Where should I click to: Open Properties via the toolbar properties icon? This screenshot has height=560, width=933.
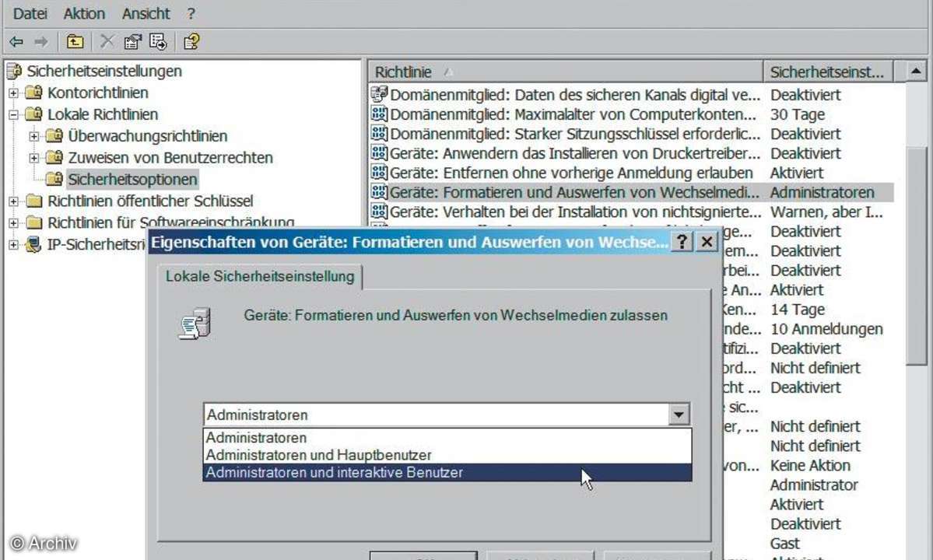pyautogui.click(x=132, y=41)
